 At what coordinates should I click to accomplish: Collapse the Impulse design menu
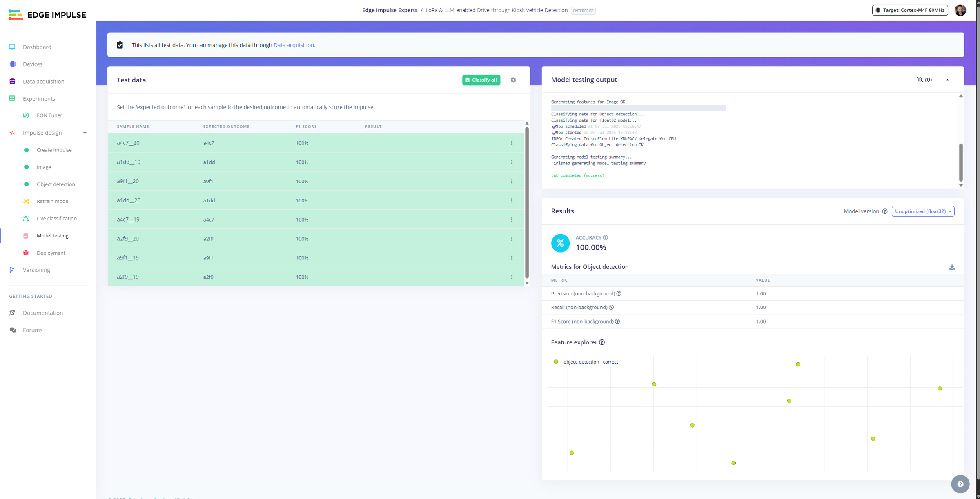click(85, 133)
